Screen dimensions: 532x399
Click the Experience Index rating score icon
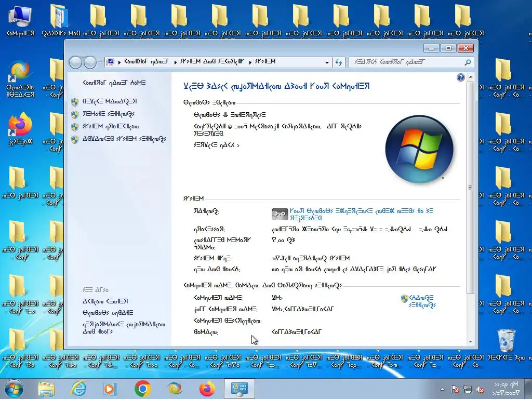pos(280,214)
